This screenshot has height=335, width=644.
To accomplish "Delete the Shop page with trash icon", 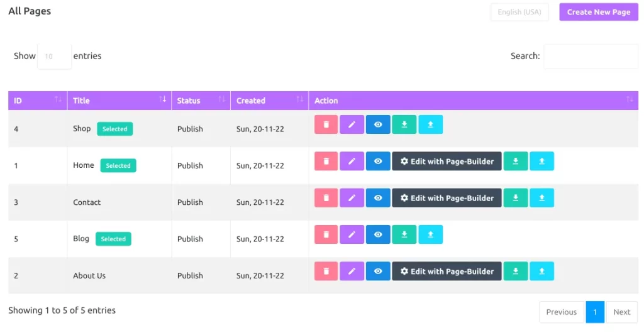I will [326, 124].
